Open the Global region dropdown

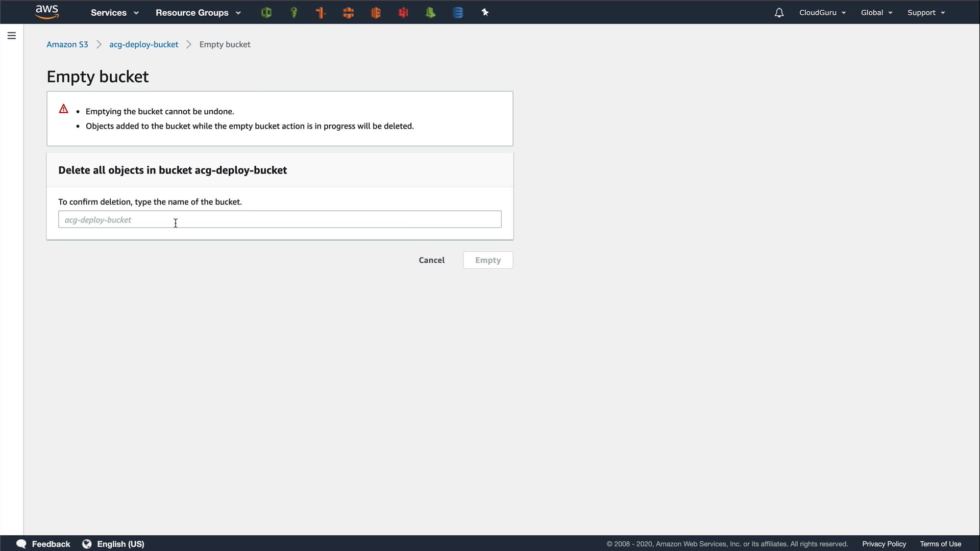pos(876,13)
